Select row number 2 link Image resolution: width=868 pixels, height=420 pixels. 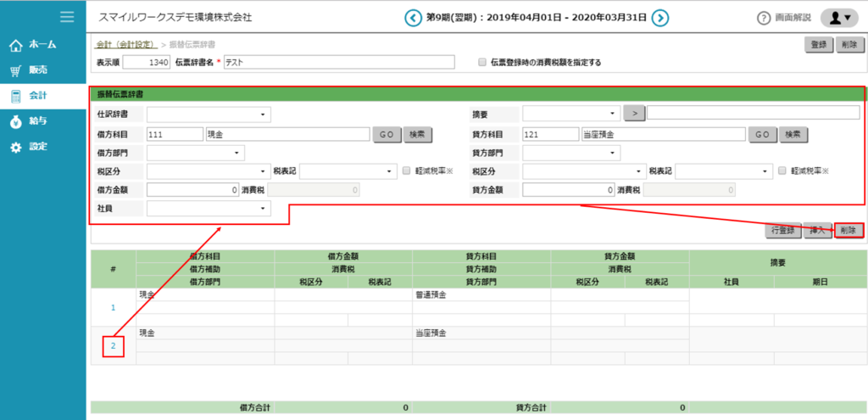(113, 345)
